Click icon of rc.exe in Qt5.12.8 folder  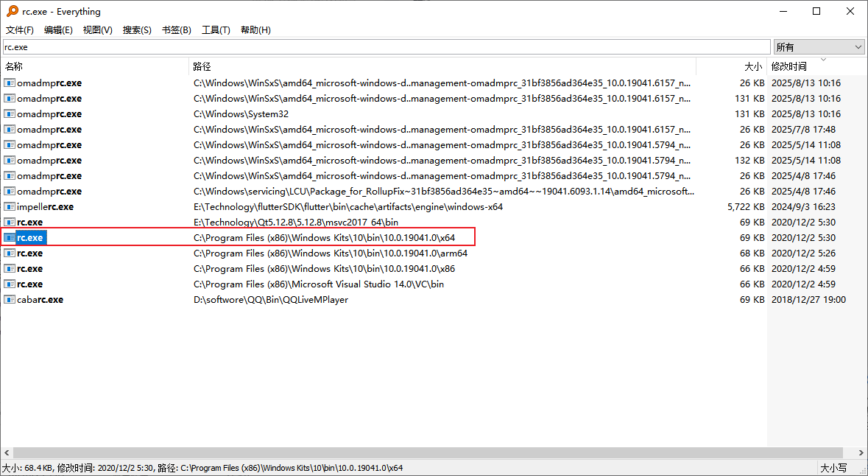point(10,223)
